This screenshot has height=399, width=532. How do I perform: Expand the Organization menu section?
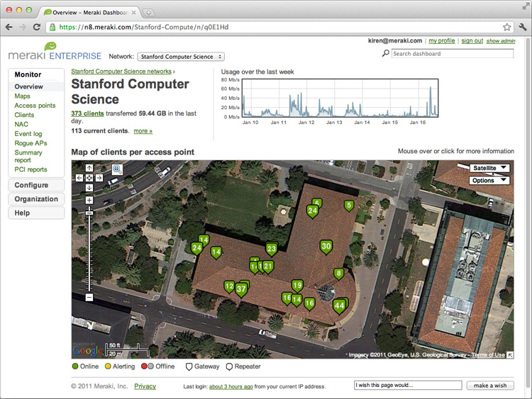[x=36, y=199]
